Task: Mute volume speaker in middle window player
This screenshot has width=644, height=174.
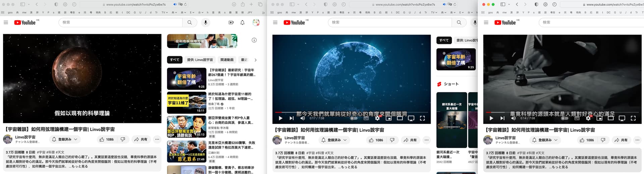Action: (303, 118)
